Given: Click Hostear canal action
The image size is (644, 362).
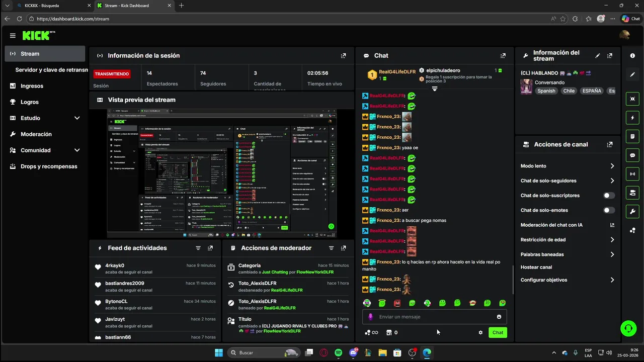Looking at the screenshot, I should pos(536,267).
